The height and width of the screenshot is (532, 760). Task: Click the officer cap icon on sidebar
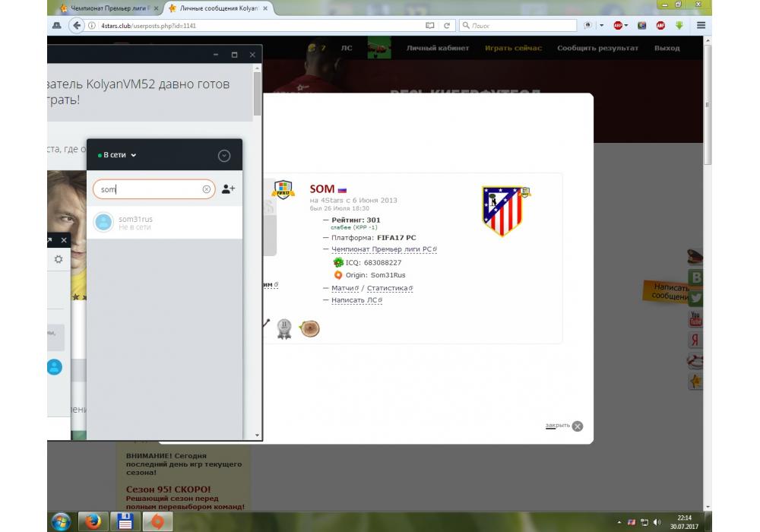[x=695, y=256]
